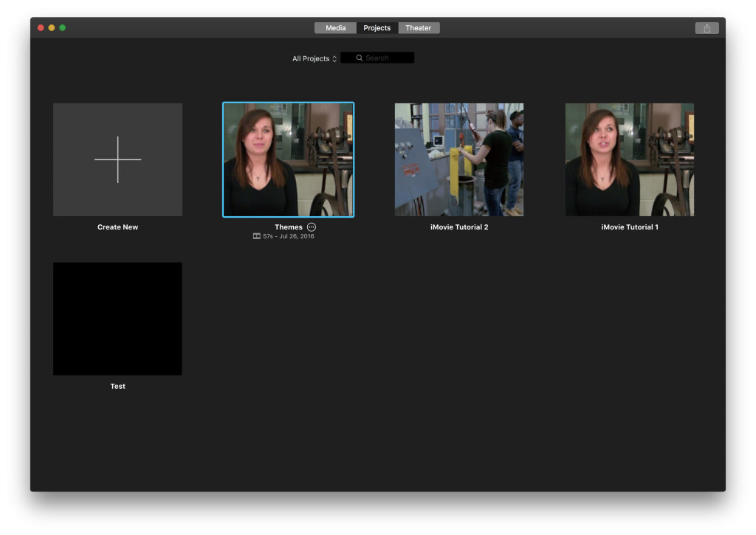This screenshot has height=535, width=756.
Task: Click the 57s - Jul 26, 2016 text
Action: [289, 236]
